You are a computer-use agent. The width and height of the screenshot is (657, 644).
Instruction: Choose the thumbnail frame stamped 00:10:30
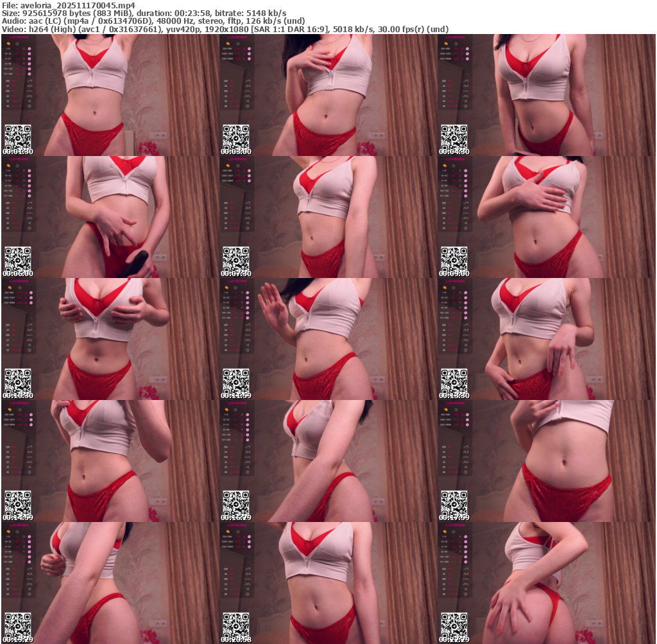pyautogui.click(x=110, y=339)
